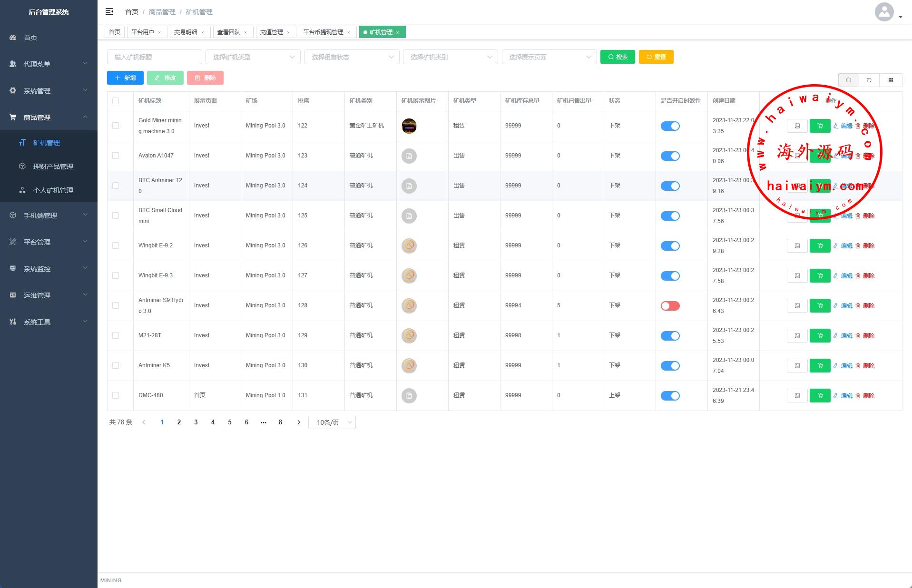
Task: Close the 交易明细 tab
Action: 203,33
